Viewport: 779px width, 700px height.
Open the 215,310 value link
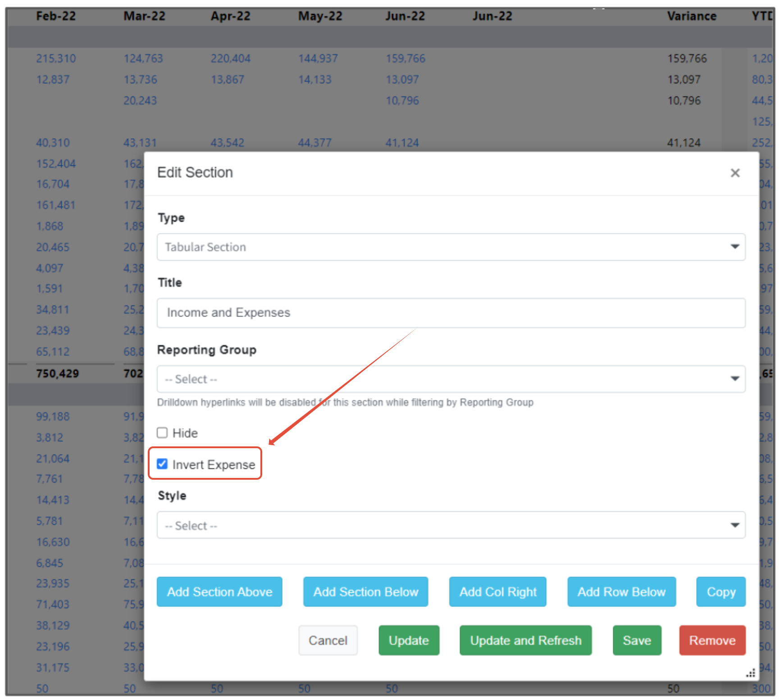[x=56, y=59]
